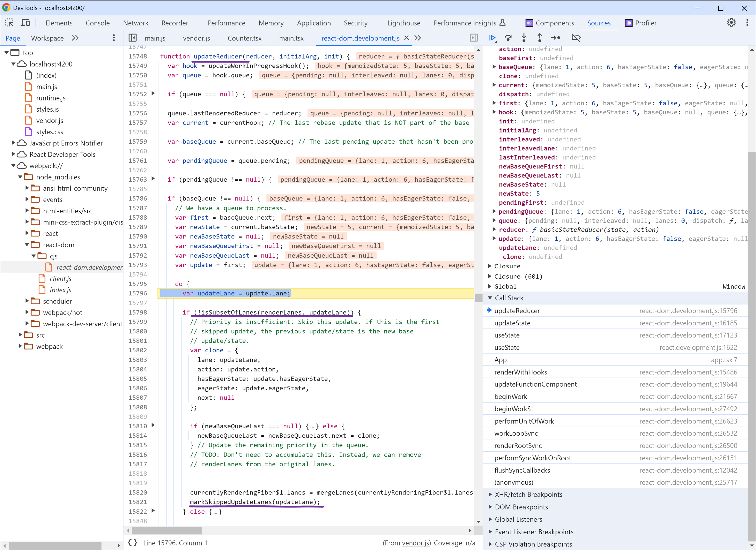Expand the src folder
The image size is (756, 550).
click(20, 335)
